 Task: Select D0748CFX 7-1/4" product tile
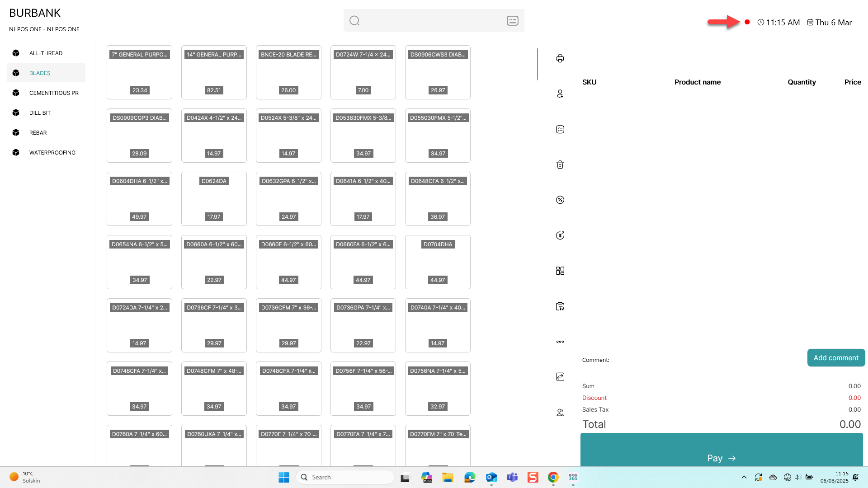[x=288, y=389]
